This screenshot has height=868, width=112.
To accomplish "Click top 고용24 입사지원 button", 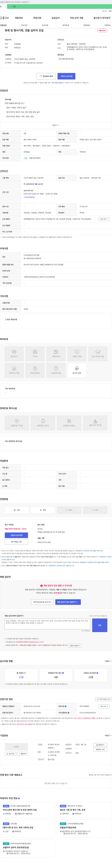I will [x=66, y=76].
